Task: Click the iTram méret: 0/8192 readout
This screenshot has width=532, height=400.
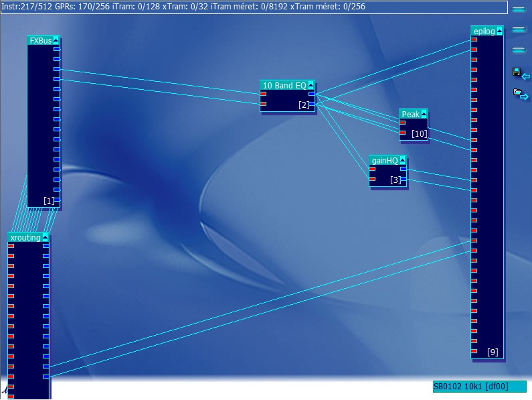Action: coord(249,7)
